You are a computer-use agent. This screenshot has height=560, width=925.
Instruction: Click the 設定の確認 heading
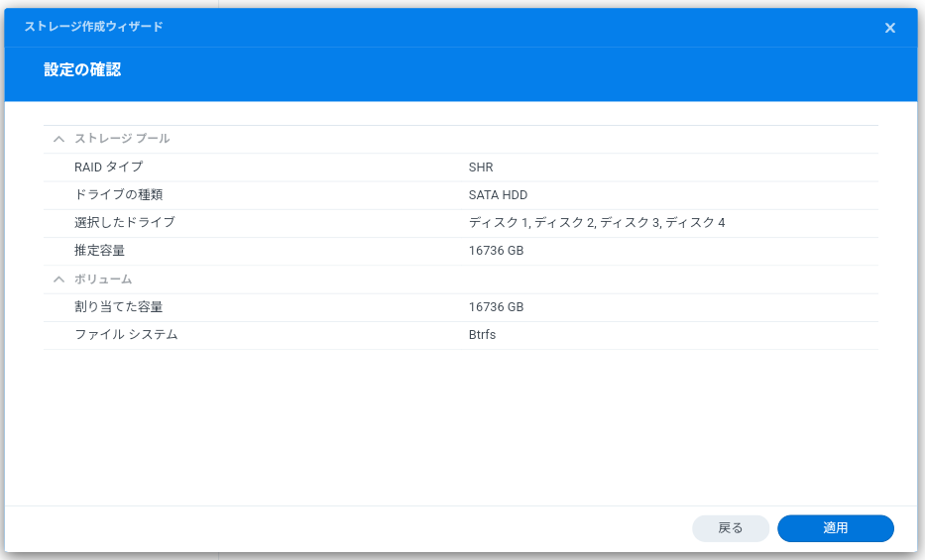click(82, 70)
